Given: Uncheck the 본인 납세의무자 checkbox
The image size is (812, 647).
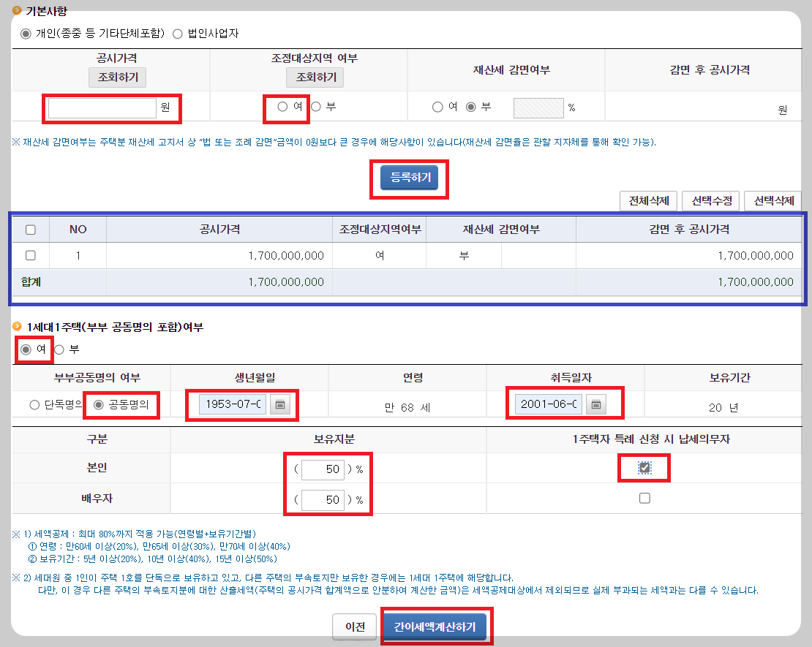Looking at the screenshot, I should pyautogui.click(x=644, y=468).
